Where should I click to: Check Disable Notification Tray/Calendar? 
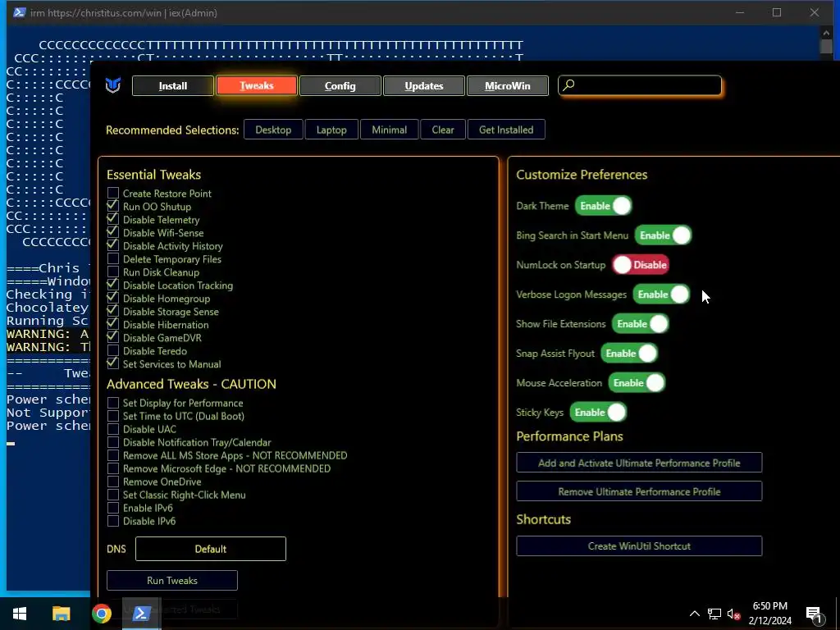click(x=113, y=442)
